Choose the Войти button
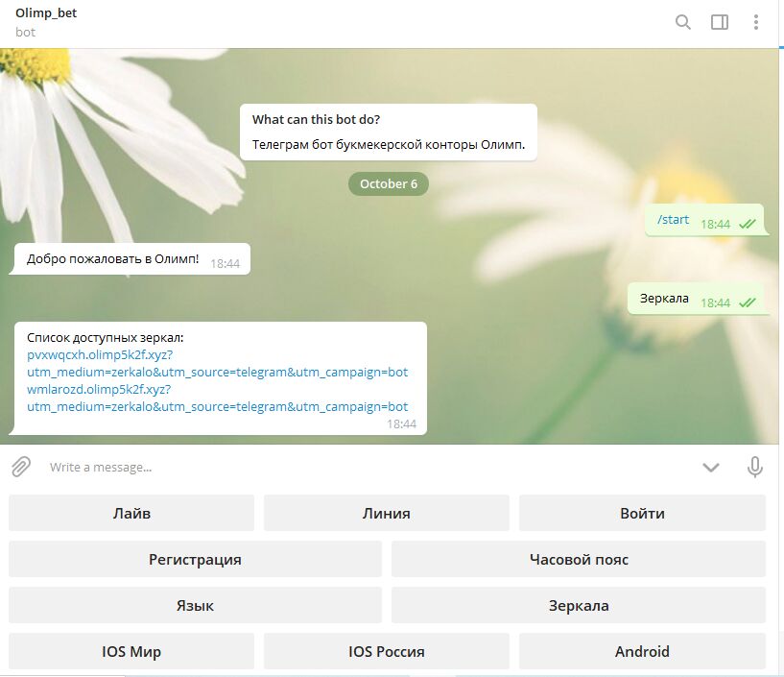 click(x=642, y=513)
